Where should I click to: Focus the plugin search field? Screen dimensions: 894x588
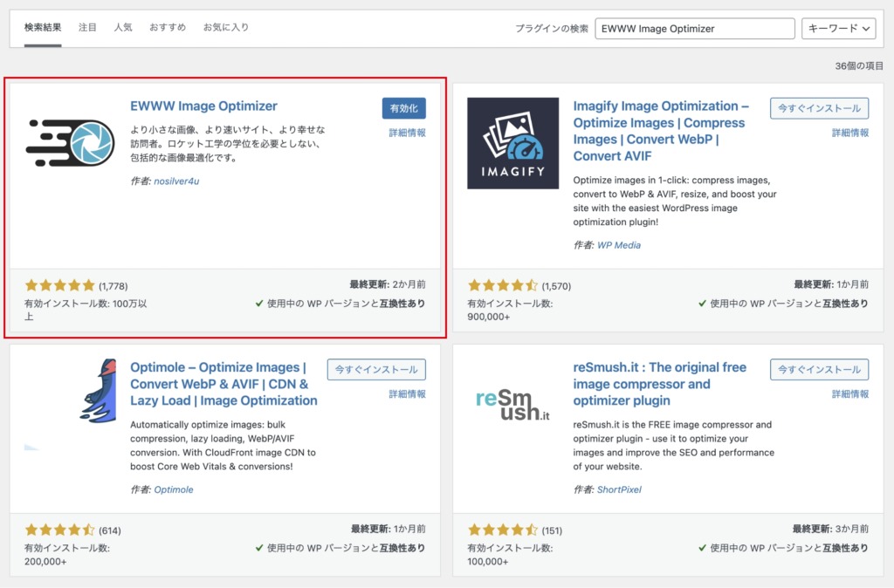[x=694, y=29]
